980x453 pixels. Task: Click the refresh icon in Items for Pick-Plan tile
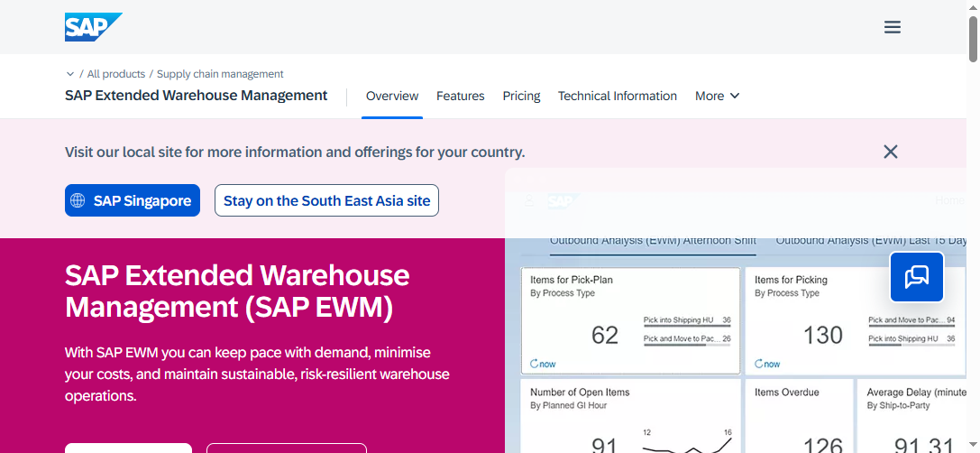534,364
